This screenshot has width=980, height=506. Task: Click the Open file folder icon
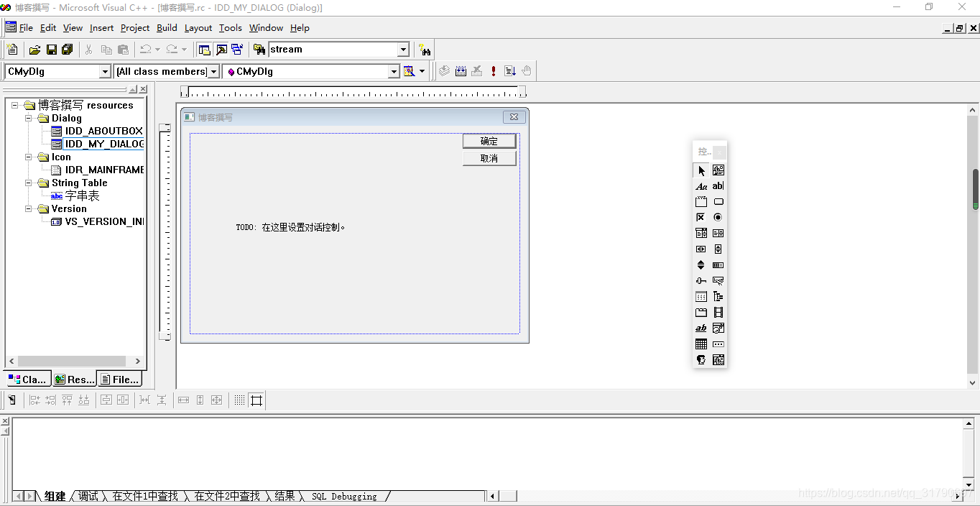tap(34, 50)
